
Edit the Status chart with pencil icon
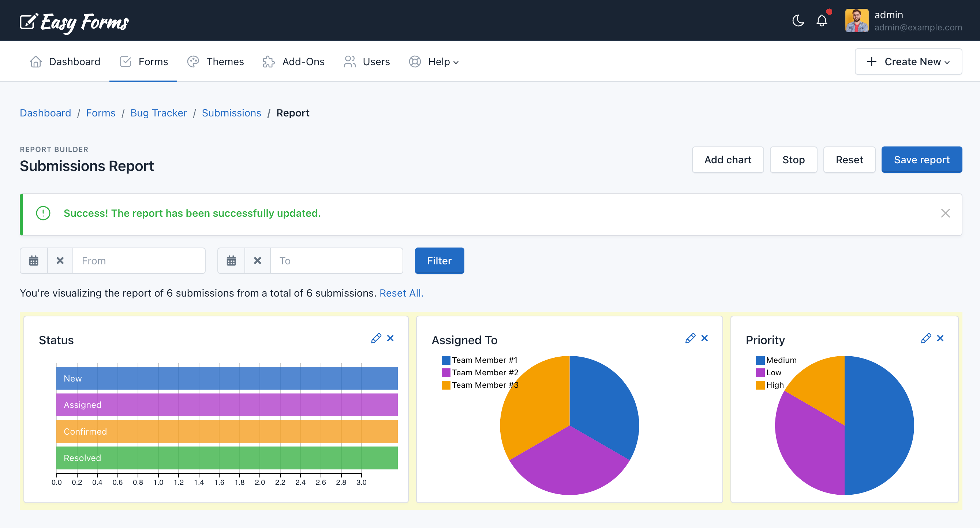pos(376,338)
